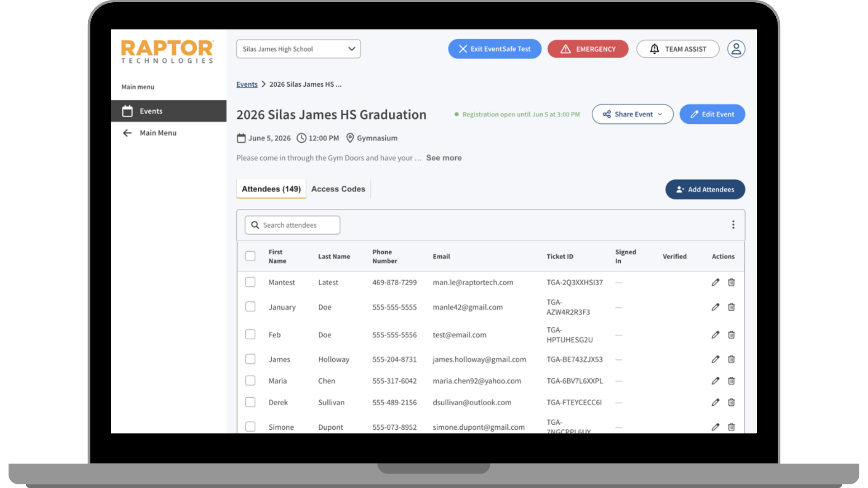Select the Mantest Latest row checkbox

[250, 282]
